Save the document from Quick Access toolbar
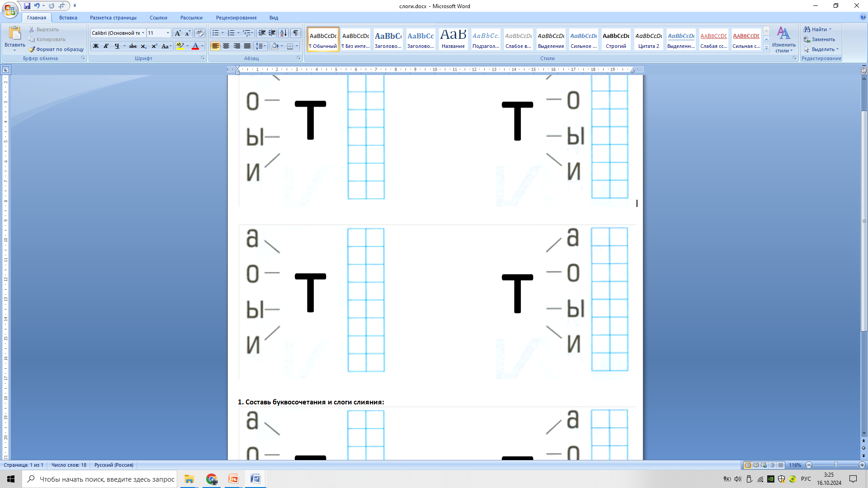 click(27, 6)
